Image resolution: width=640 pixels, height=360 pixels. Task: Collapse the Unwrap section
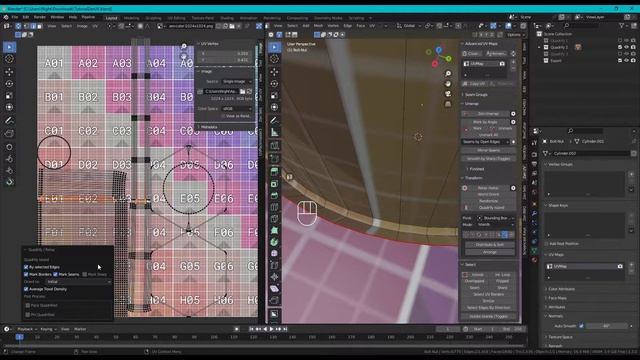pos(471,104)
